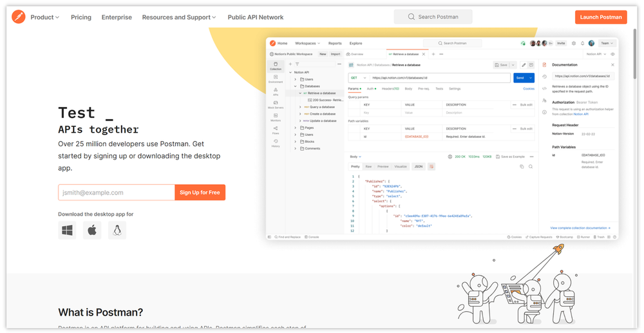Switch to the Tests request tab

pos(439,89)
